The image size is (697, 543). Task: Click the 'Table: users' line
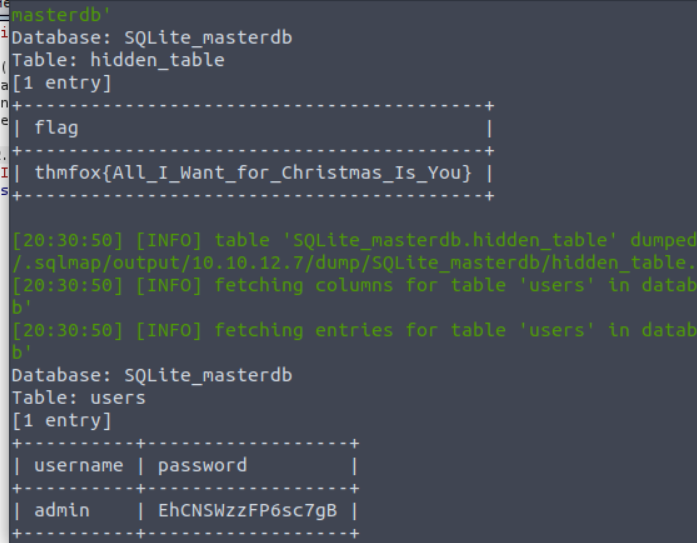click(x=78, y=398)
